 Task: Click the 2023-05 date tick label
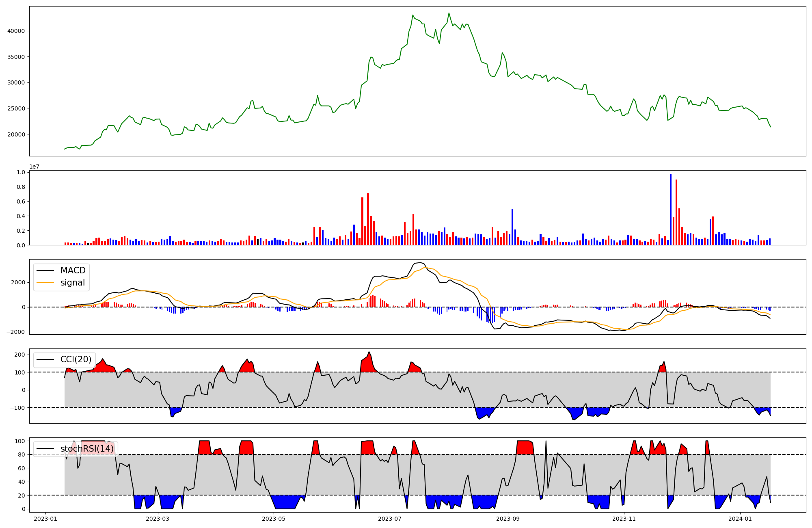click(274, 519)
